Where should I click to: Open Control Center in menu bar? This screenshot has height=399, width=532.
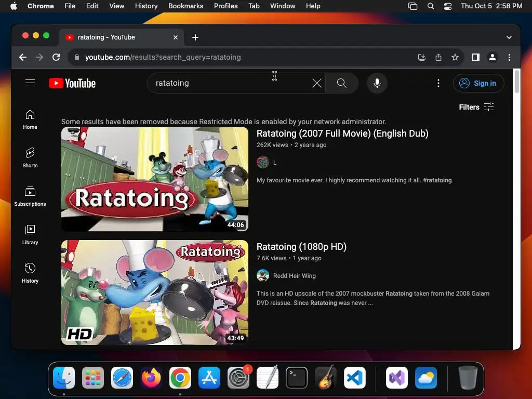click(447, 6)
